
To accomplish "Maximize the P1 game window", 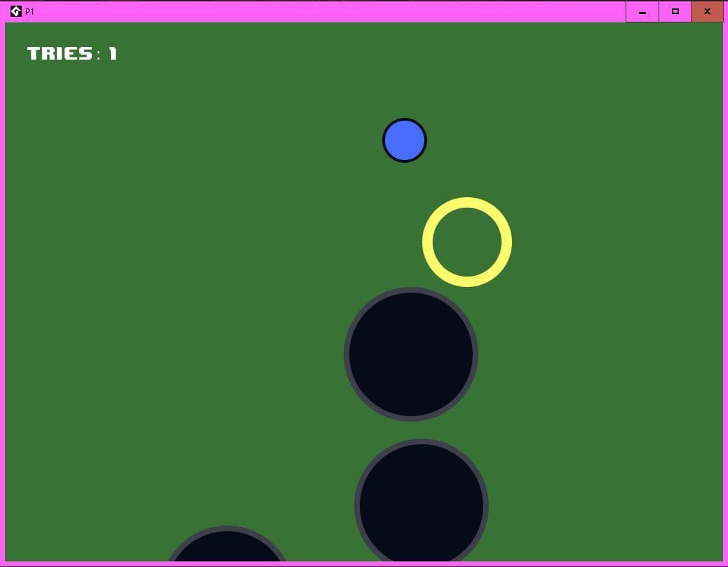I will pyautogui.click(x=675, y=12).
